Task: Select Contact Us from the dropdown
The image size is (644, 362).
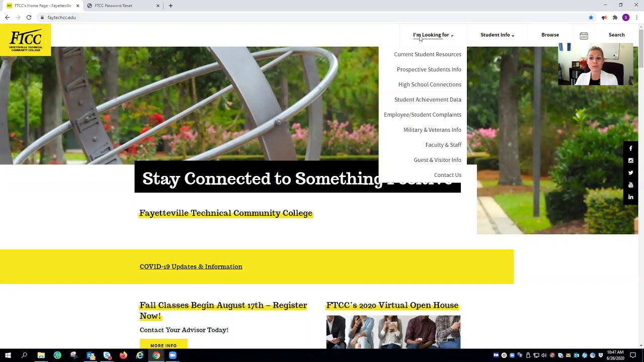Action: (448, 175)
